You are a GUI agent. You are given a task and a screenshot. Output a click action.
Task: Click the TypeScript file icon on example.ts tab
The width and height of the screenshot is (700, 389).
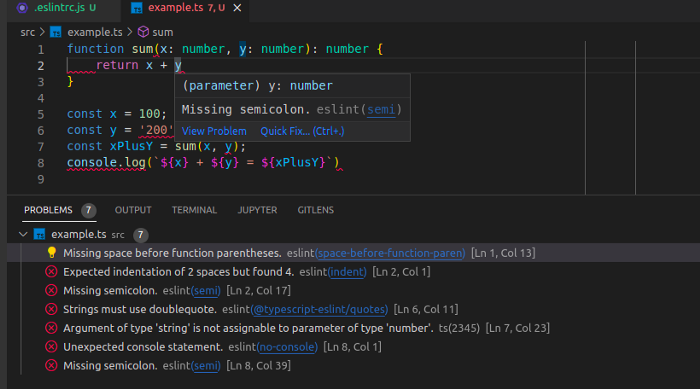coord(137,8)
